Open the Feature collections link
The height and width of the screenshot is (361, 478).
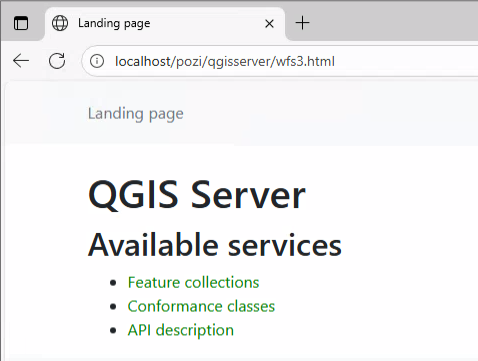coord(193,282)
